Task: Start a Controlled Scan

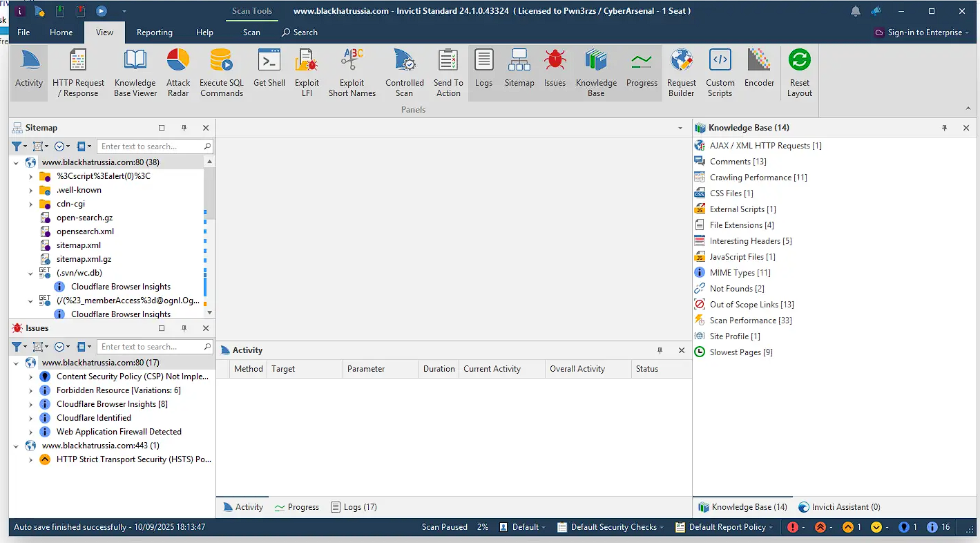Action: coord(405,73)
